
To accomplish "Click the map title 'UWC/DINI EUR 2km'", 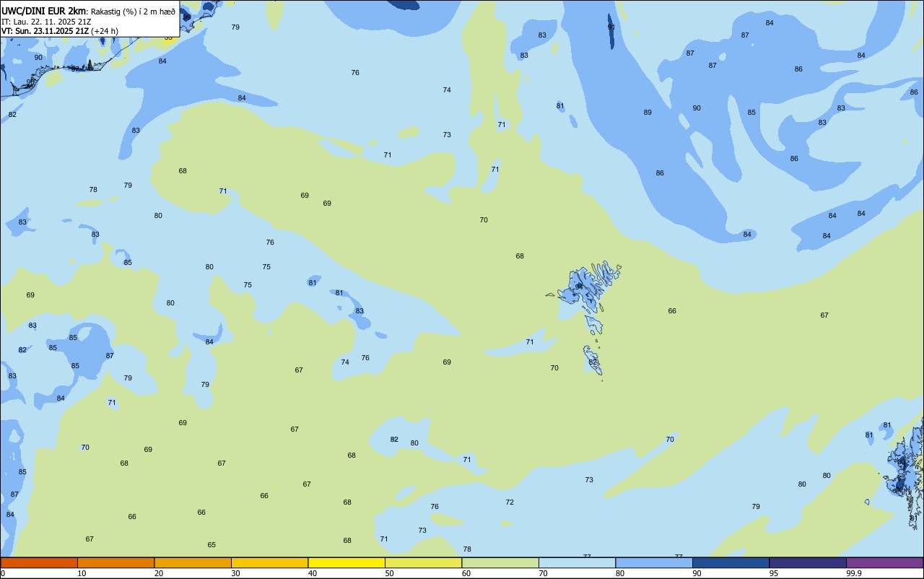I will [x=44, y=11].
